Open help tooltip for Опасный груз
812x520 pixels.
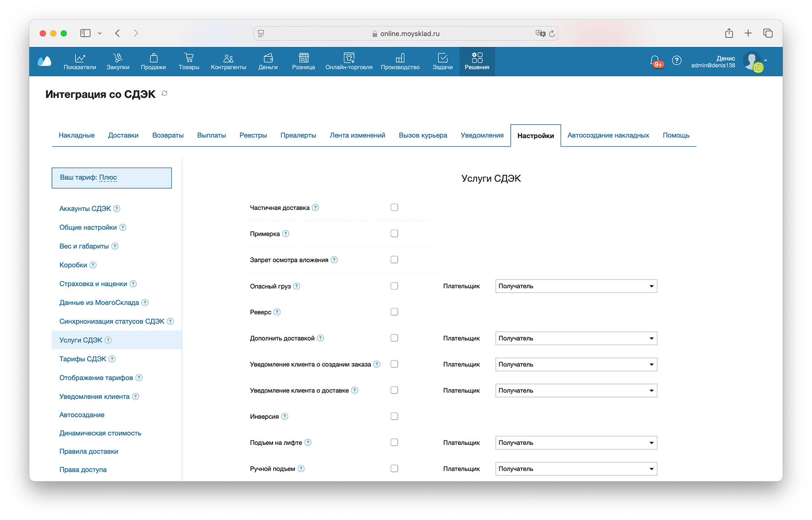click(x=297, y=286)
